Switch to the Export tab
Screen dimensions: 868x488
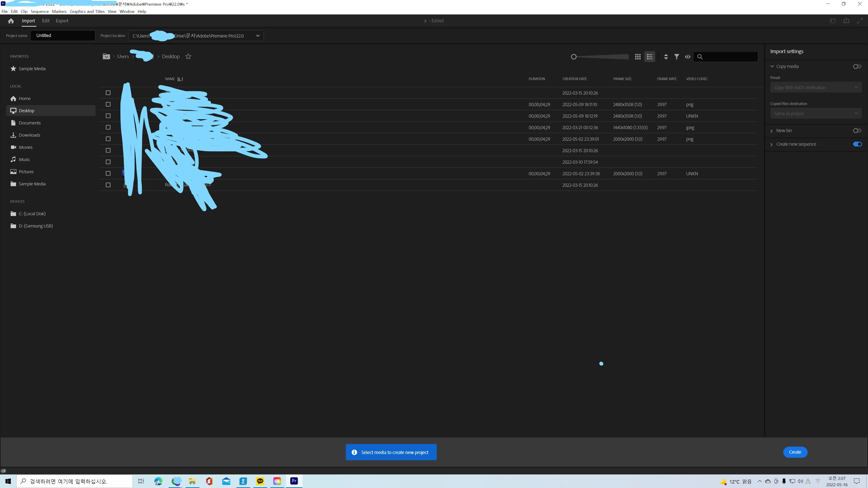(62, 21)
